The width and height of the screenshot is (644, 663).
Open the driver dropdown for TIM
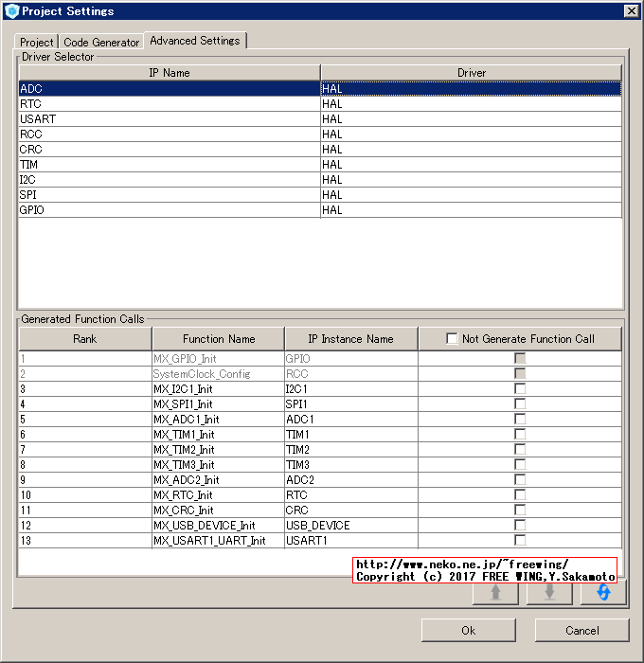pos(471,165)
